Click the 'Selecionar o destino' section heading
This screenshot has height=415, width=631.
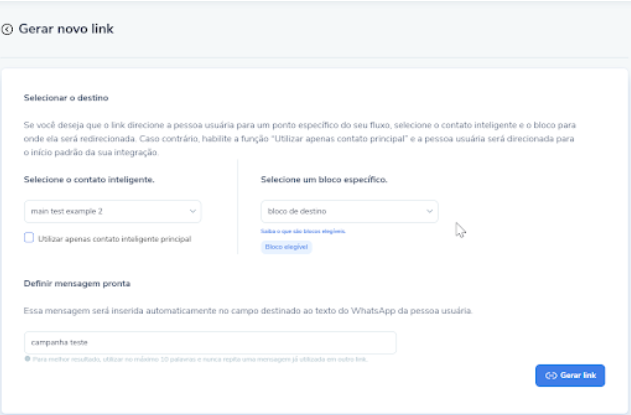click(x=65, y=98)
